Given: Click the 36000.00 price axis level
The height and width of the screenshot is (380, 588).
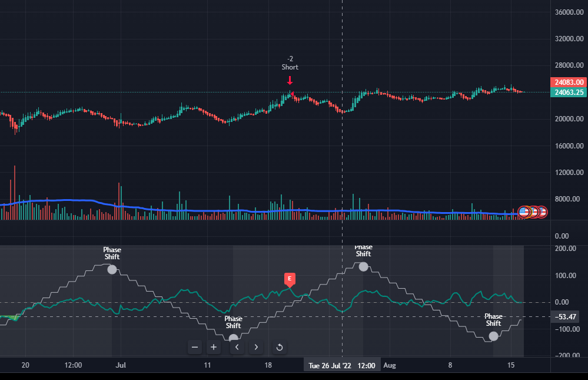Looking at the screenshot, I should click(x=569, y=12).
